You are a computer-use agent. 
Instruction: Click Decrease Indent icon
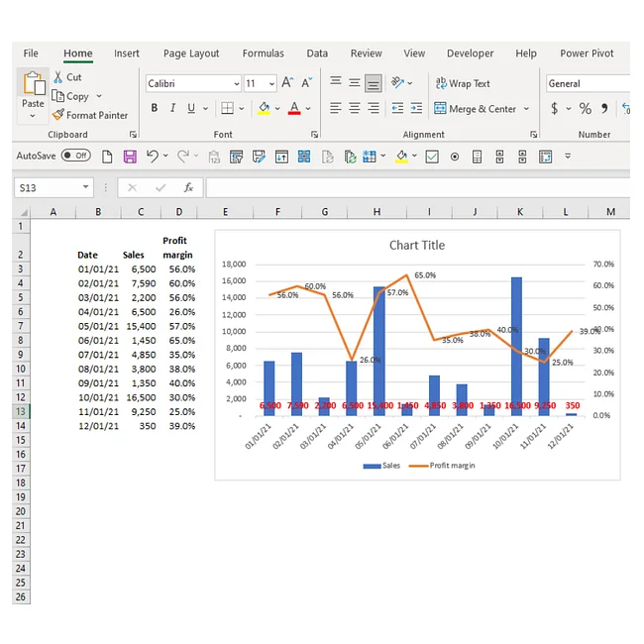(397, 108)
